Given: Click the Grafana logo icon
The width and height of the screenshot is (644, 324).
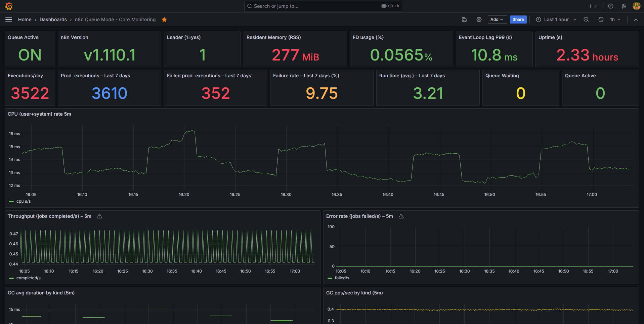Looking at the screenshot, I should tap(9, 6).
